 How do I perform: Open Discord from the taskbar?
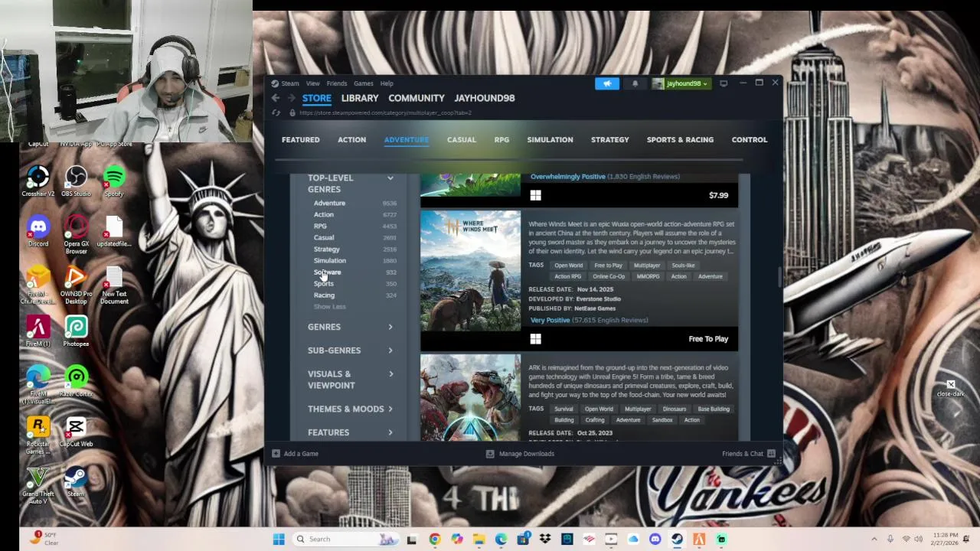pos(655,539)
